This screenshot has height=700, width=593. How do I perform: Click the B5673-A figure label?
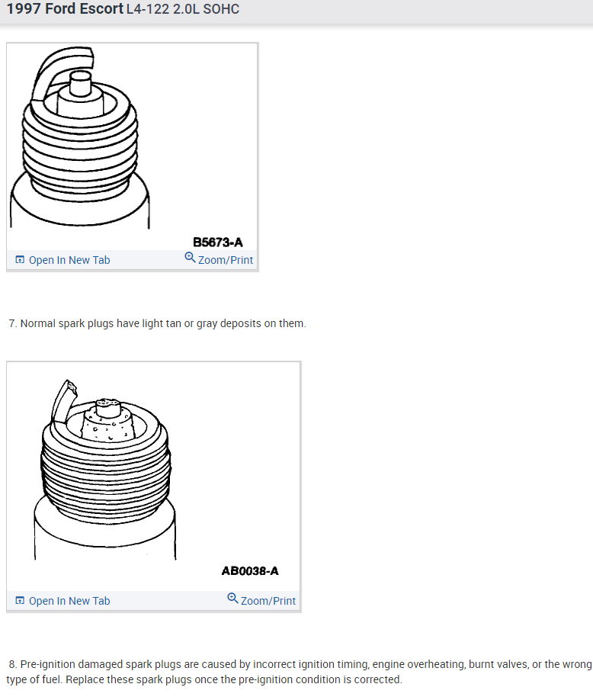coord(218,242)
